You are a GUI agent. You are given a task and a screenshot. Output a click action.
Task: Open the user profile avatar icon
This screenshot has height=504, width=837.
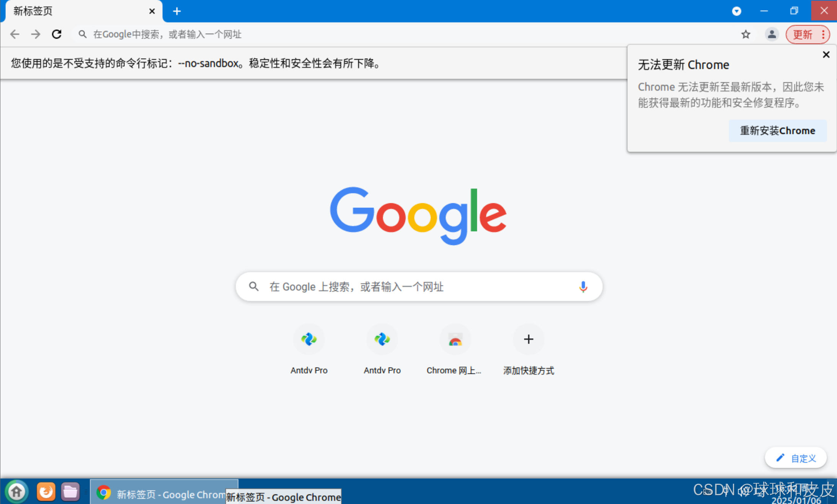(772, 34)
